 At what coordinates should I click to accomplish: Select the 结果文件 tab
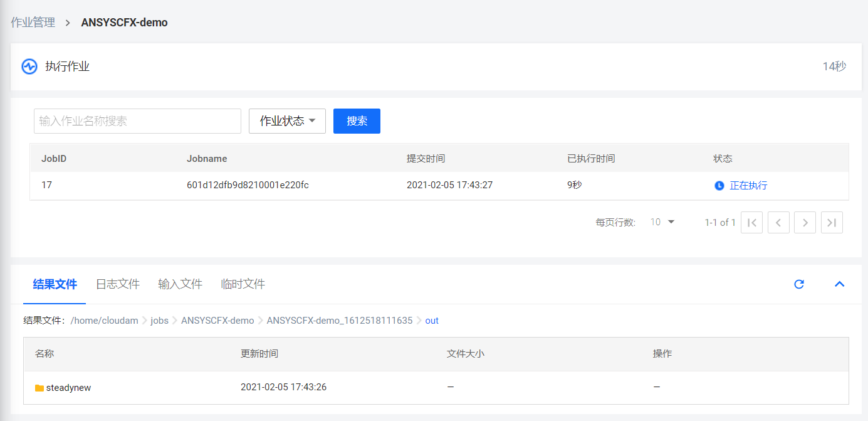55,284
